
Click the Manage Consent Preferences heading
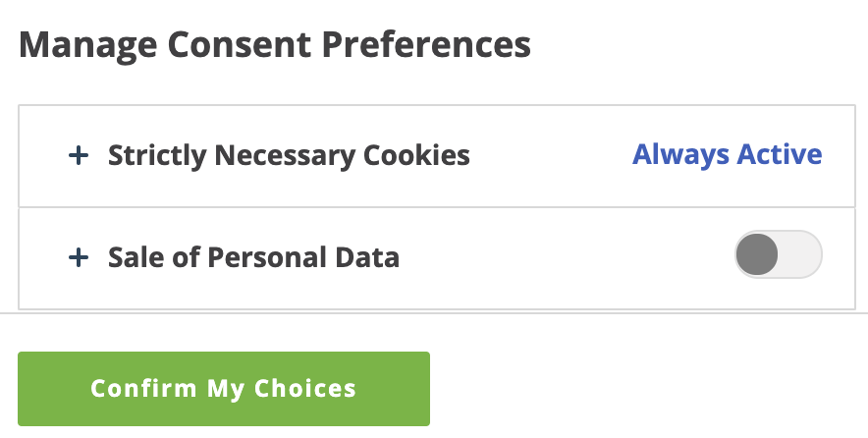point(275,44)
